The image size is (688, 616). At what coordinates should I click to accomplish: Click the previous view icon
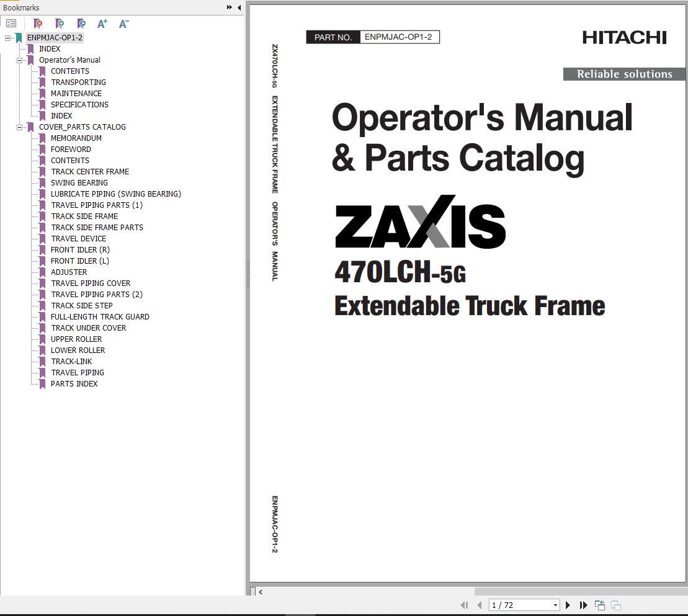coord(600,605)
